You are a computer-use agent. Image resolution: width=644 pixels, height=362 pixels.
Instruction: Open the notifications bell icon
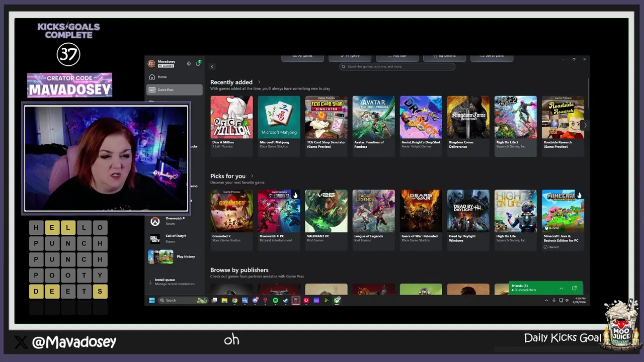click(198, 63)
